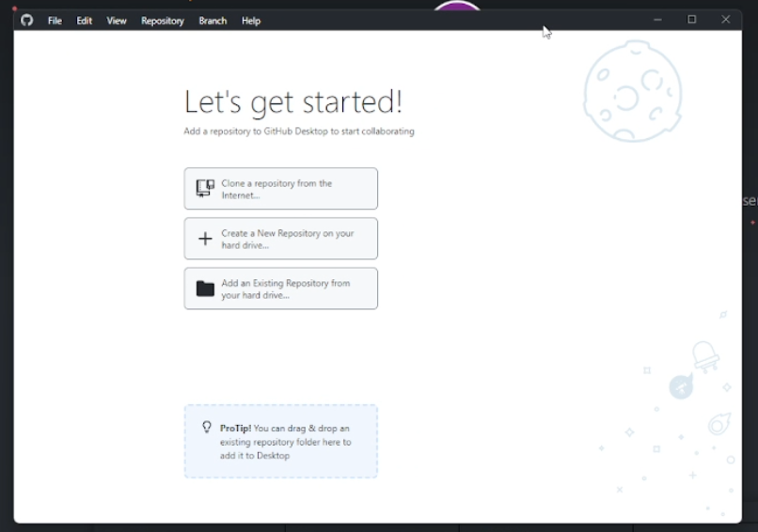The image size is (758, 532).
Task: Click the "Add a repository to GitHub Desktop" subtitle
Action: 299,132
